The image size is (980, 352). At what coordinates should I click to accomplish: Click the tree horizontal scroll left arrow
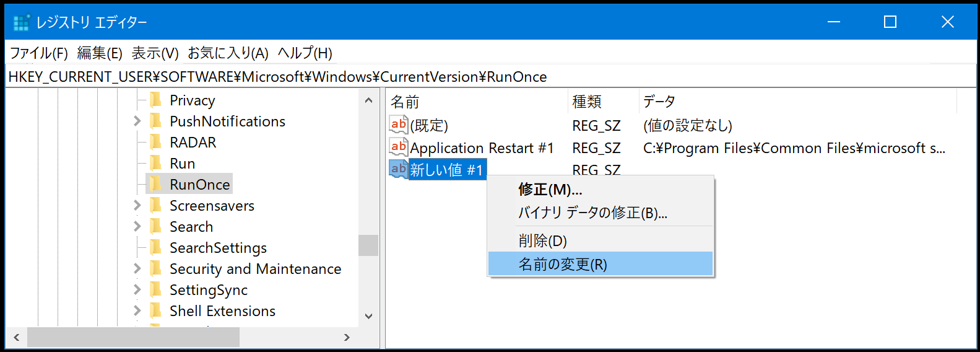(17, 337)
